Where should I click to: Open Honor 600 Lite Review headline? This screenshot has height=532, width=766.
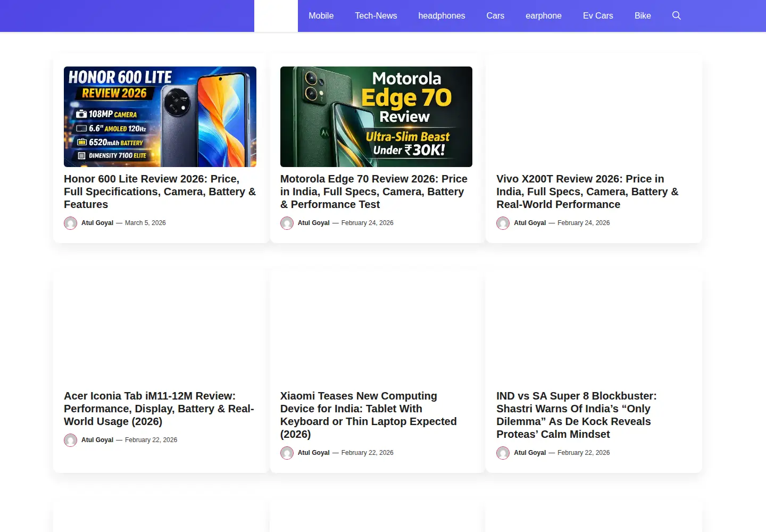[x=160, y=192]
